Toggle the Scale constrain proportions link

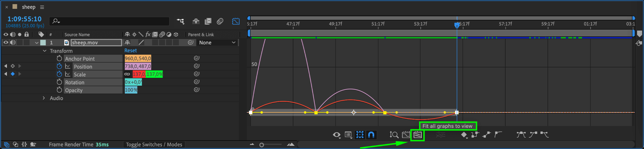coord(127,74)
